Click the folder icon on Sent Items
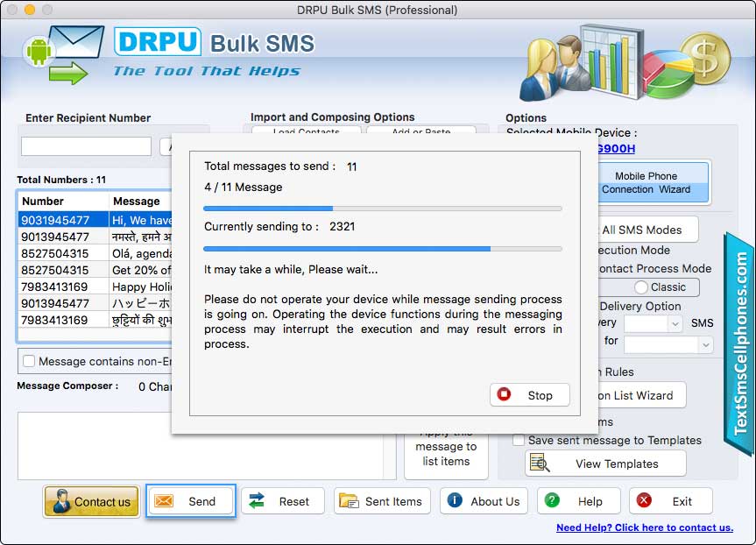The image size is (756, 545). coord(349,500)
